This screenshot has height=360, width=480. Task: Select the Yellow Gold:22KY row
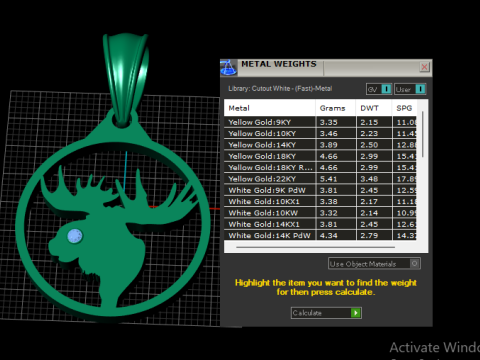click(x=320, y=179)
